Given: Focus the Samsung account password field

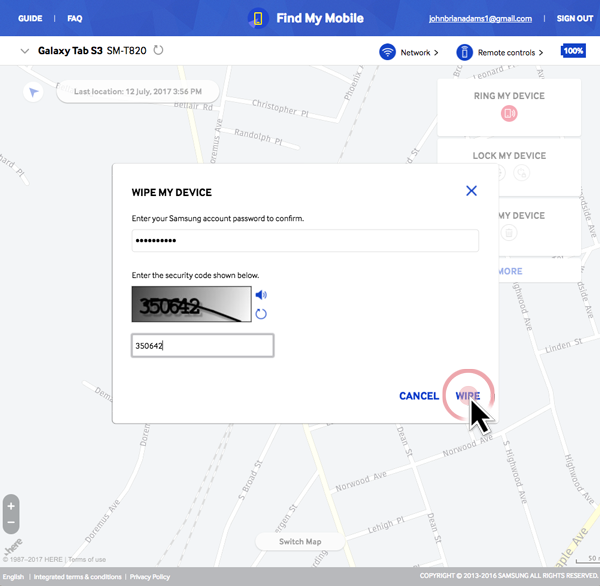Looking at the screenshot, I should click(x=305, y=241).
